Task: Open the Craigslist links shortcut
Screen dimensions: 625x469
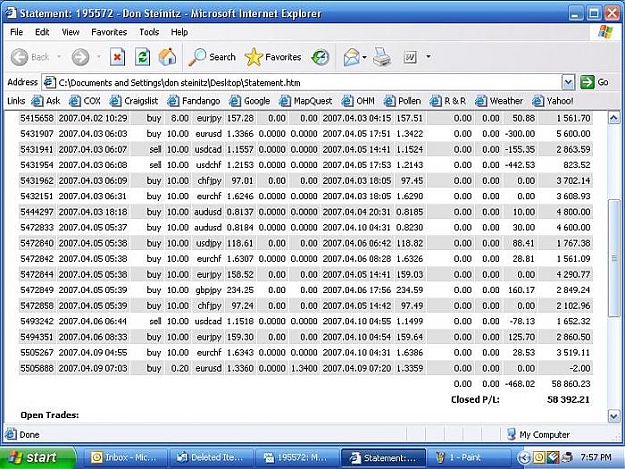Action: click(134, 101)
